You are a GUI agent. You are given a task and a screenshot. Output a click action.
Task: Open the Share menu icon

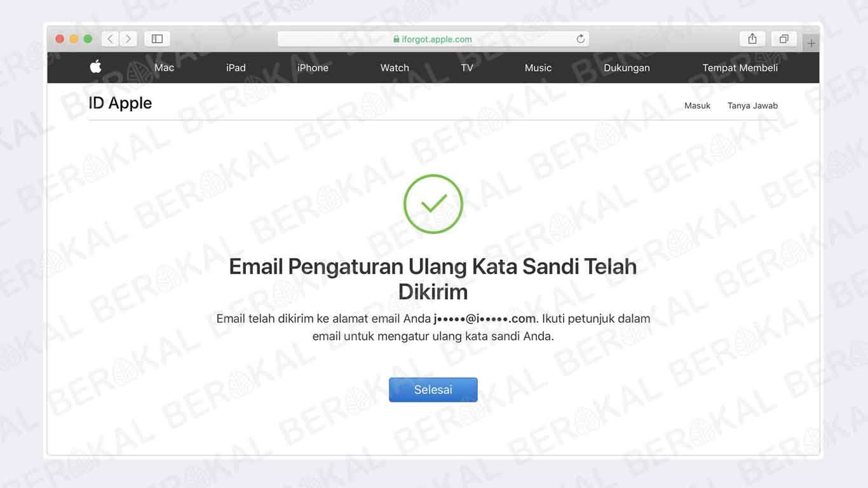[x=752, y=39]
